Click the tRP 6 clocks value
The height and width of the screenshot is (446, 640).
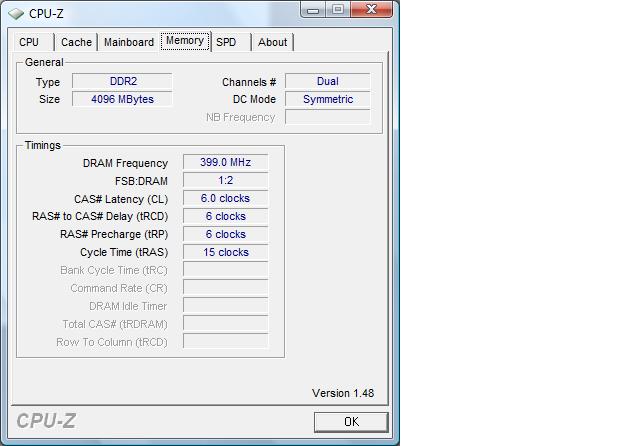[226, 234]
